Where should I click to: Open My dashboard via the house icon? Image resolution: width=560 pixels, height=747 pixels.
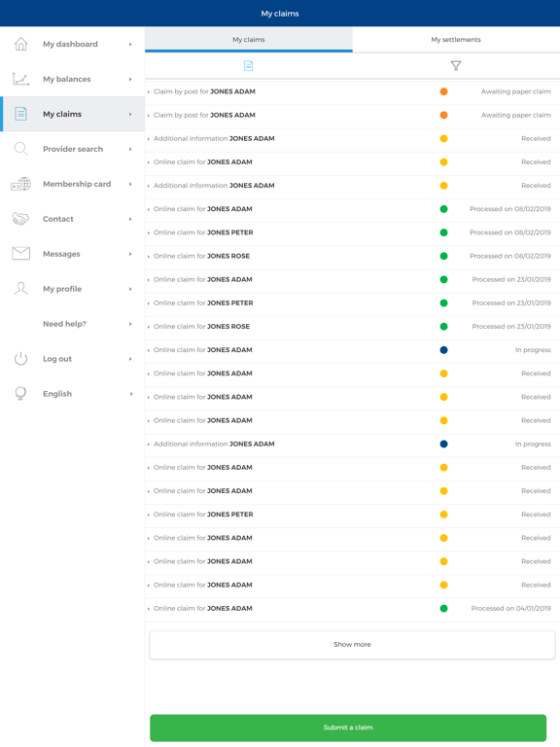click(21, 44)
